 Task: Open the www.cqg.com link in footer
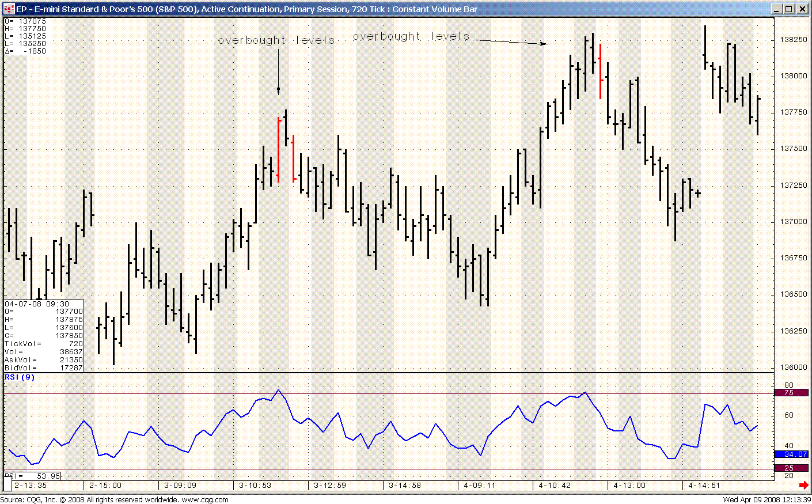point(205,500)
